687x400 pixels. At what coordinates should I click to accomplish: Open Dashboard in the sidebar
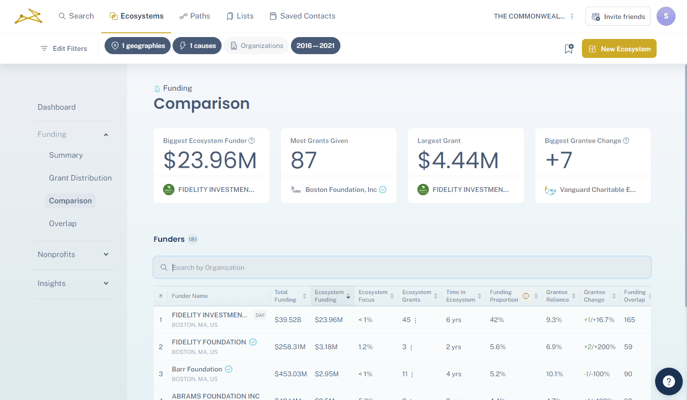tap(57, 107)
